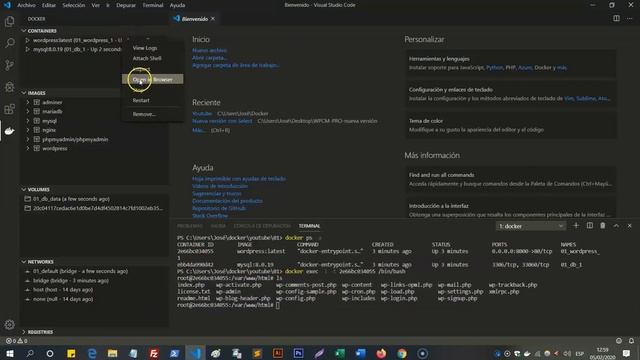Kill terminal with the trash icon
640x360 pixels.
coord(603,225)
